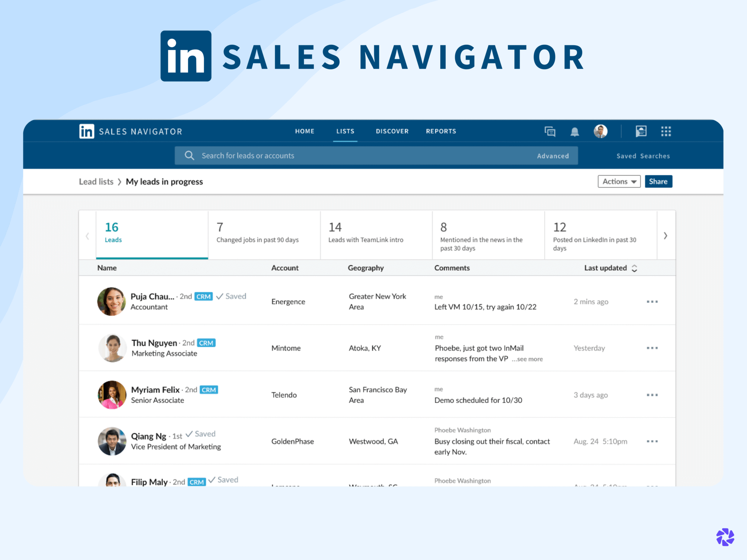Open the LinkedIn.com shortcut icon

641,131
